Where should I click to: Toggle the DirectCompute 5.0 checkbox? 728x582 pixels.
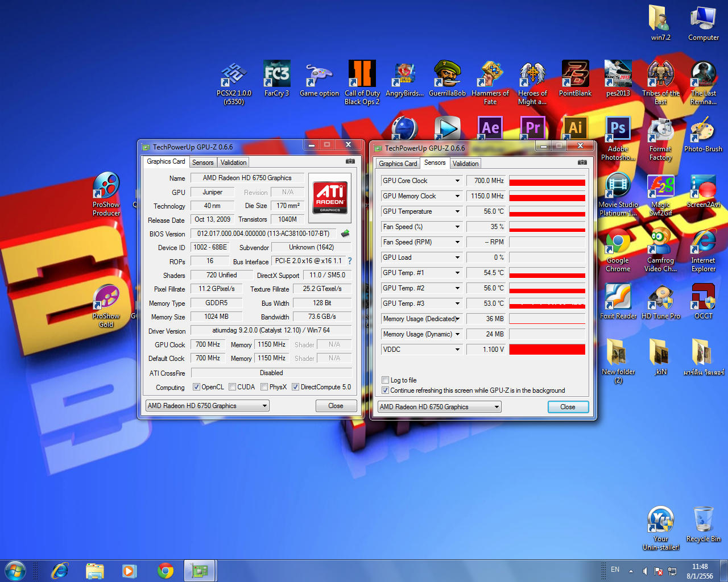[295, 387]
